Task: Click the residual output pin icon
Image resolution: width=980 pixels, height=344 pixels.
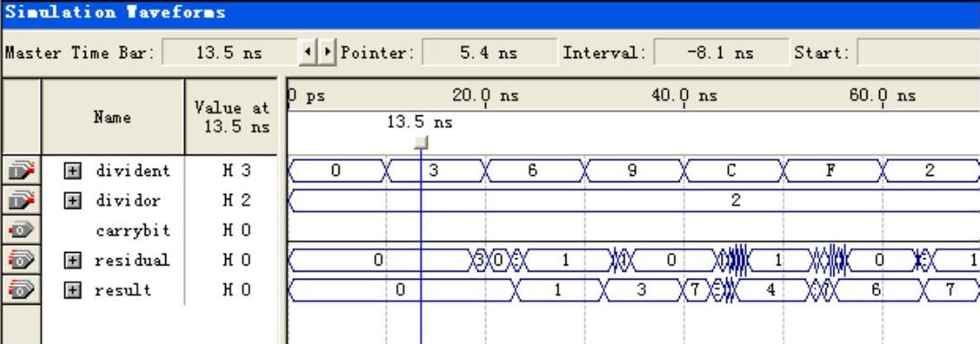Action: pyautogui.click(x=21, y=259)
